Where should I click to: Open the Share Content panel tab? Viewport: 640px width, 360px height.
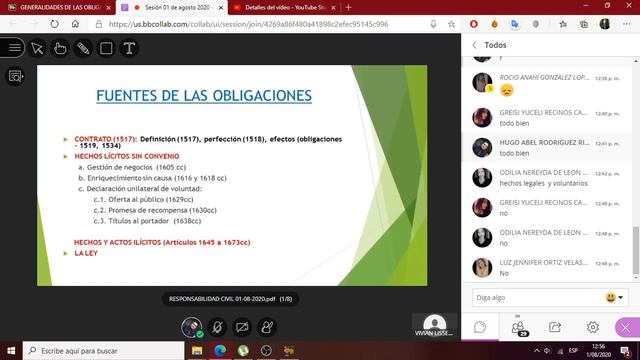(x=555, y=327)
